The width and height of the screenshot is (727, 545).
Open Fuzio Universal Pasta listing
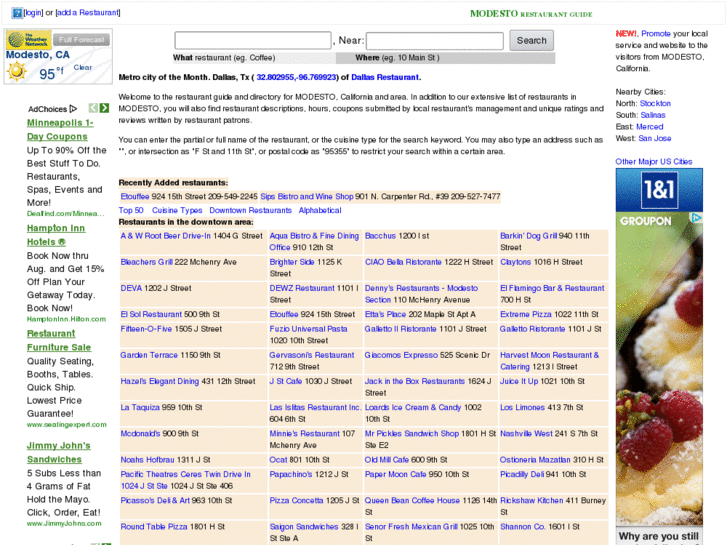tap(308, 329)
